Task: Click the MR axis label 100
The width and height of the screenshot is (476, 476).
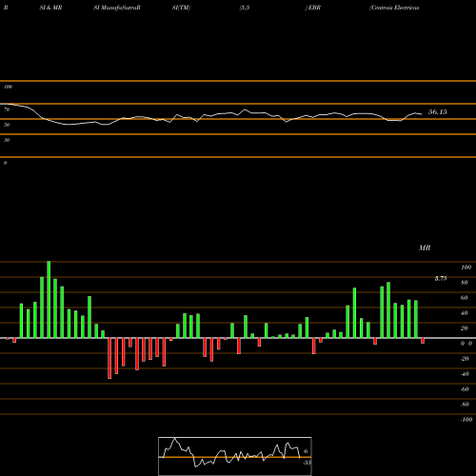Action: pos(466,268)
